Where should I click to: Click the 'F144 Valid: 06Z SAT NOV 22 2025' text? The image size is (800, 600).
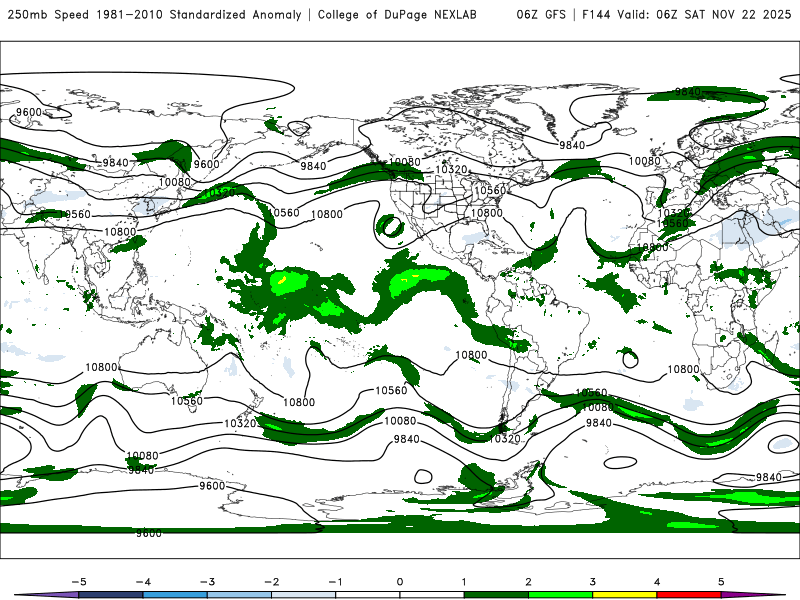[x=687, y=14]
